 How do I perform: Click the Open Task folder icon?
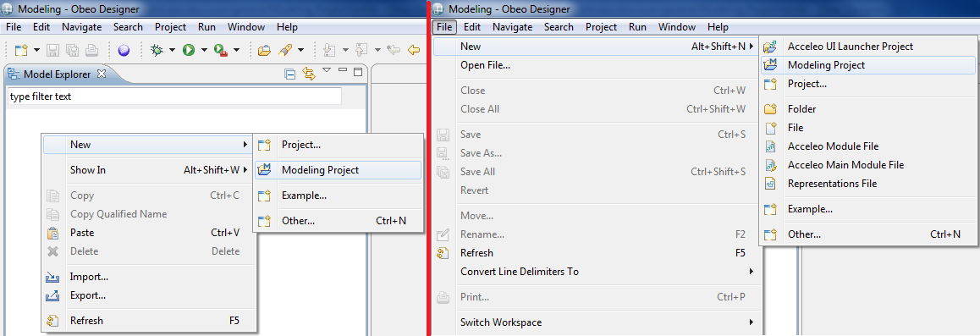(264, 49)
